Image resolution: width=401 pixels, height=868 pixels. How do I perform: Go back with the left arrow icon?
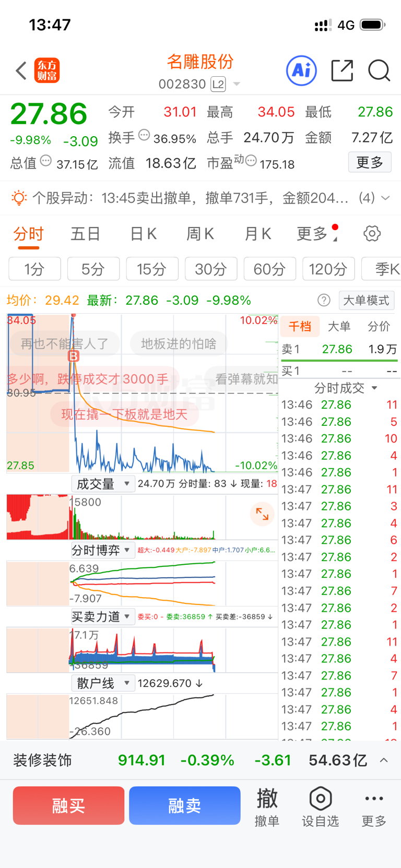click(x=21, y=70)
